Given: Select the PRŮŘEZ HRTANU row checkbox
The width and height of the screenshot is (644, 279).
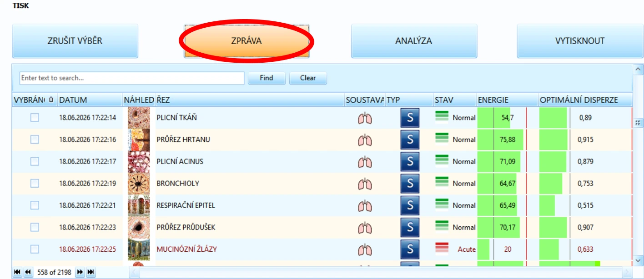Looking at the screenshot, I should tap(35, 139).
